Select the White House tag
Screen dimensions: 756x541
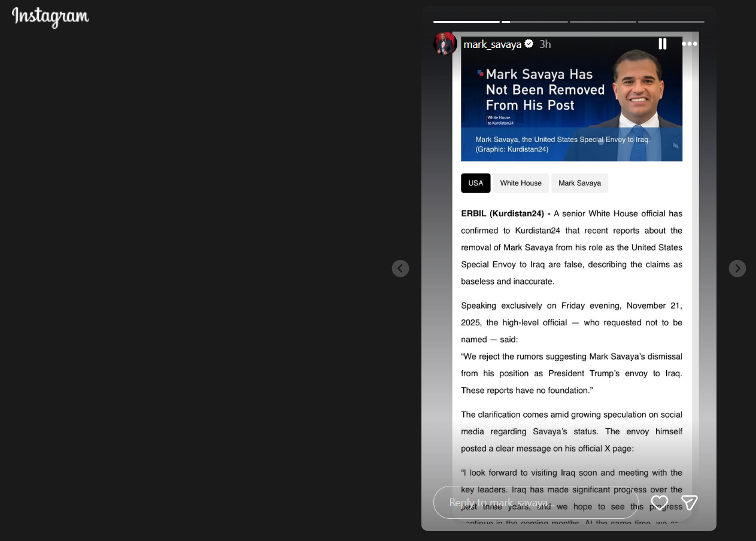point(520,183)
